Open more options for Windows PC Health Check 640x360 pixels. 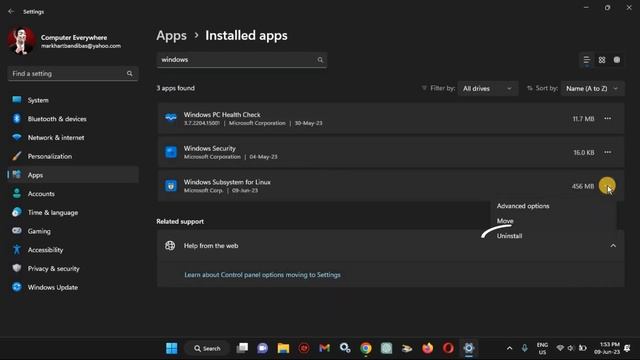607,118
